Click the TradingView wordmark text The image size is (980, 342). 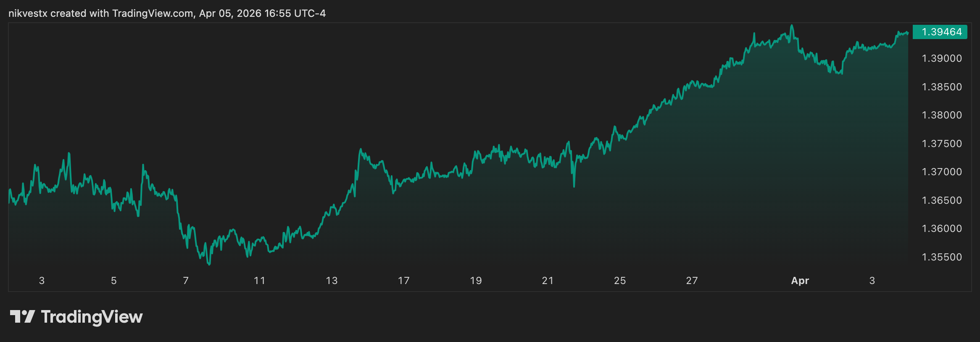pyautogui.click(x=92, y=317)
